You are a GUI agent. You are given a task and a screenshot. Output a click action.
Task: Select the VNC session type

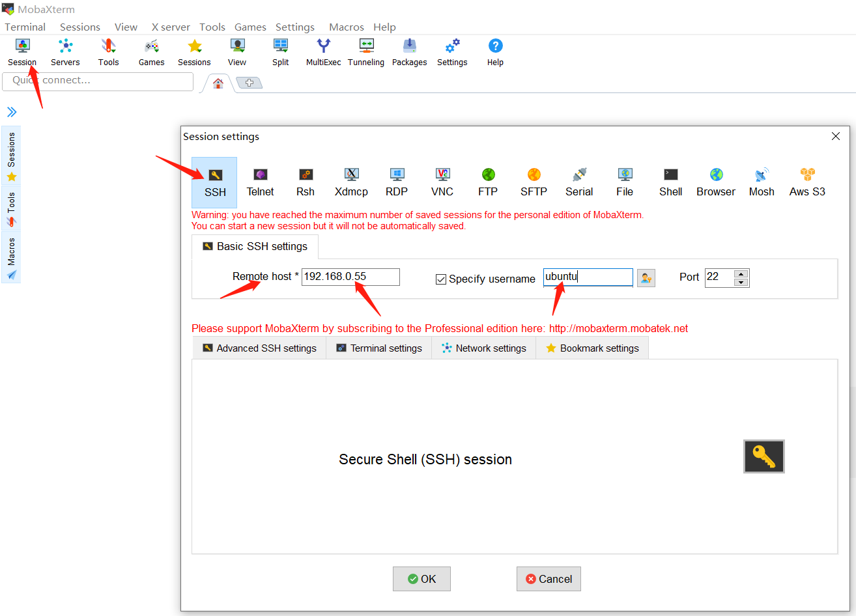tap(442, 182)
